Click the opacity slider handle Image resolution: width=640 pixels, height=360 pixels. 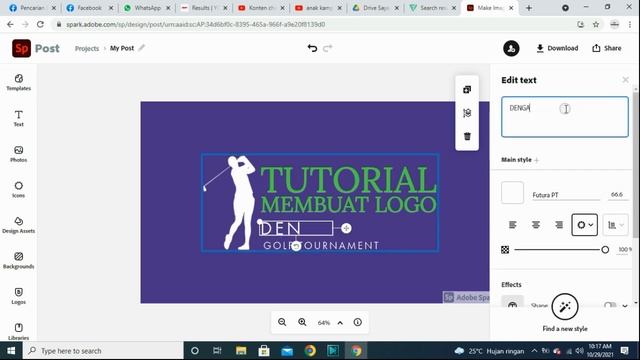(x=605, y=249)
